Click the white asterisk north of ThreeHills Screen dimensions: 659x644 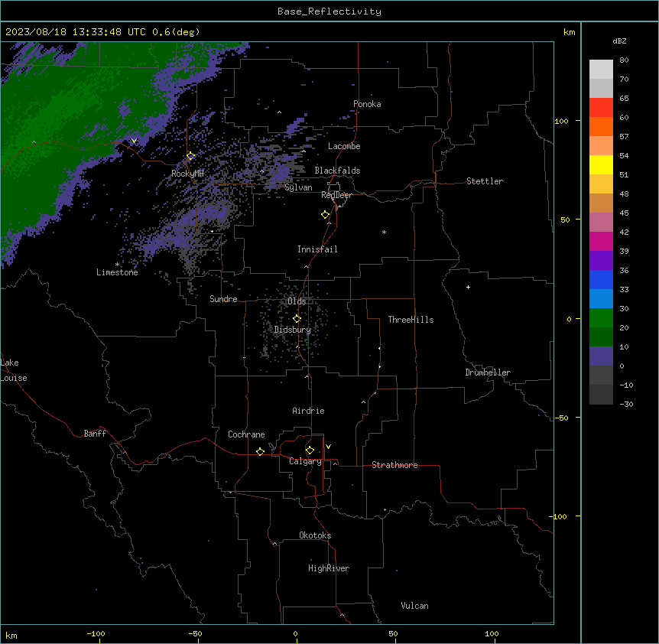(384, 232)
